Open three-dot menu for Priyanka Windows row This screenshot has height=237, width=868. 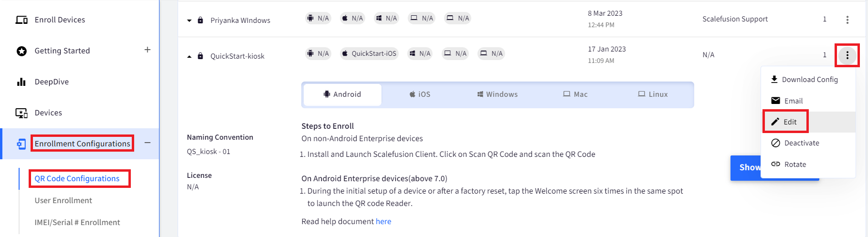[x=847, y=20]
